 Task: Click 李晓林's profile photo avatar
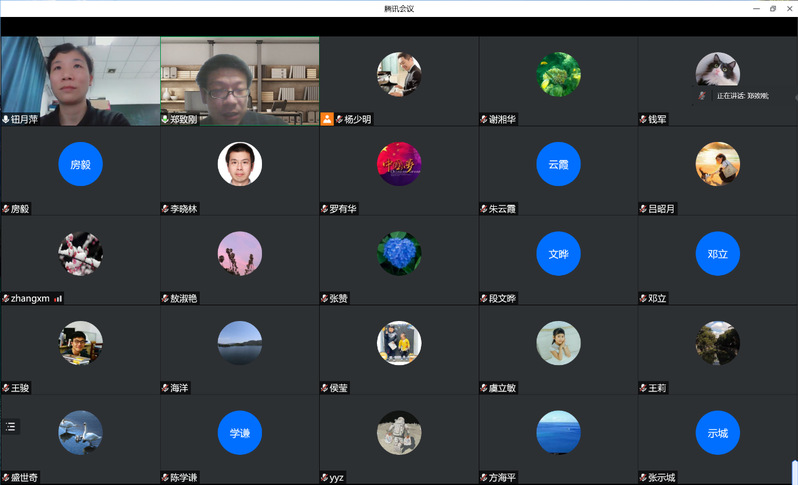[x=240, y=164]
